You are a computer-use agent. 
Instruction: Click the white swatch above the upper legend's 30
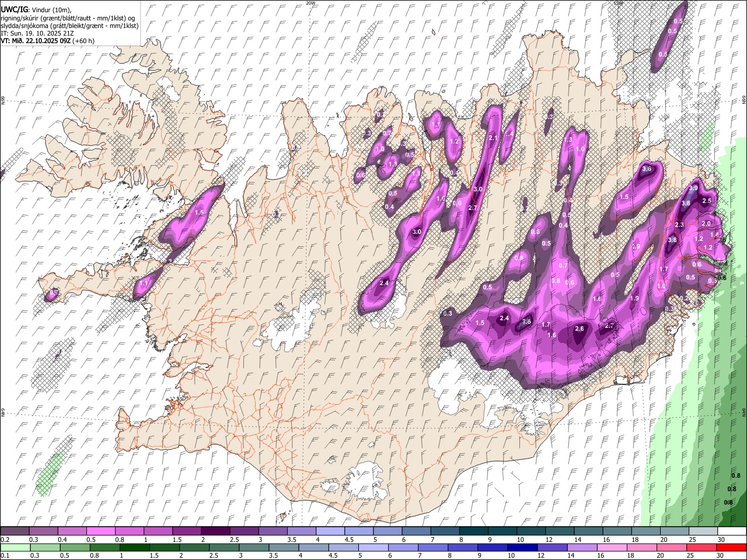pyautogui.click(x=732, y=531)
